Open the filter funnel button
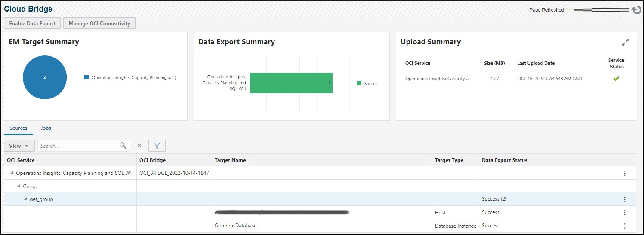The height and width of the screenshot is (235, 644). [x=157, y=146]
